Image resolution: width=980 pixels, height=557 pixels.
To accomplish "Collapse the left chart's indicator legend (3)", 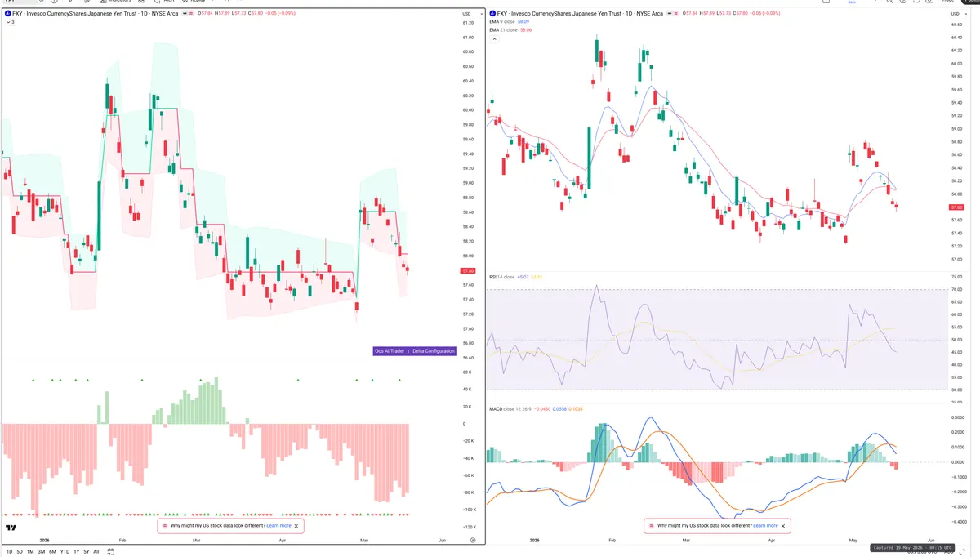I will 9,22.
